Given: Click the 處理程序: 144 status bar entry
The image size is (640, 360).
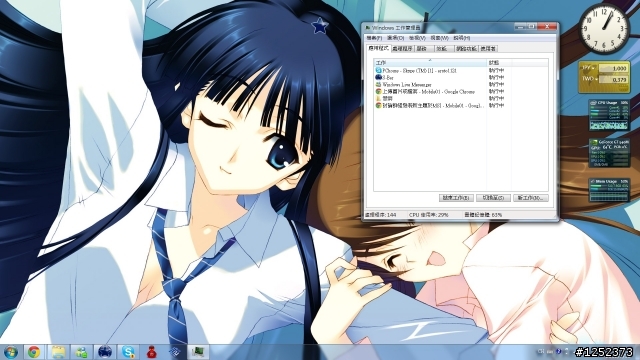Looking at the screenshot, I should coord(380,215).
